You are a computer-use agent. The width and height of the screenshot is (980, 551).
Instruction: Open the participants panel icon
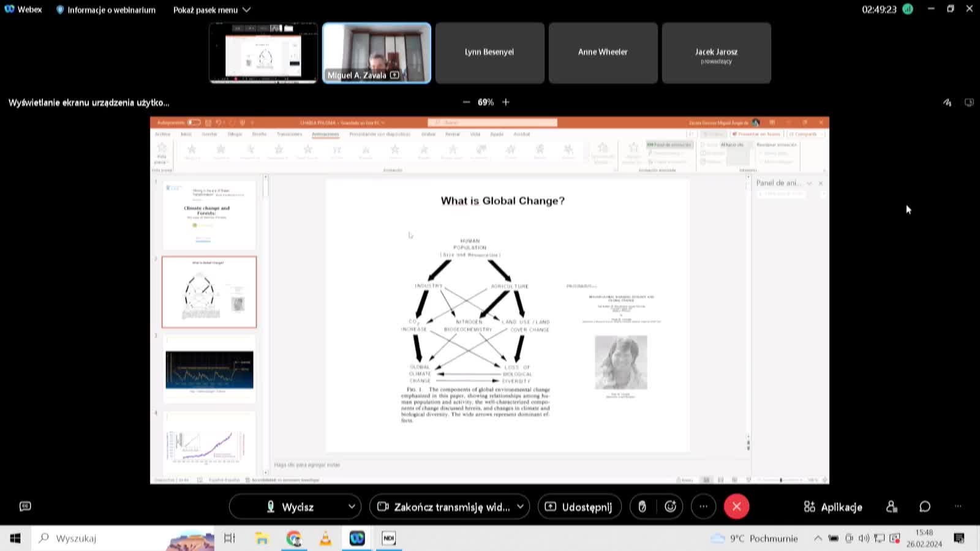tap(892, 507)
